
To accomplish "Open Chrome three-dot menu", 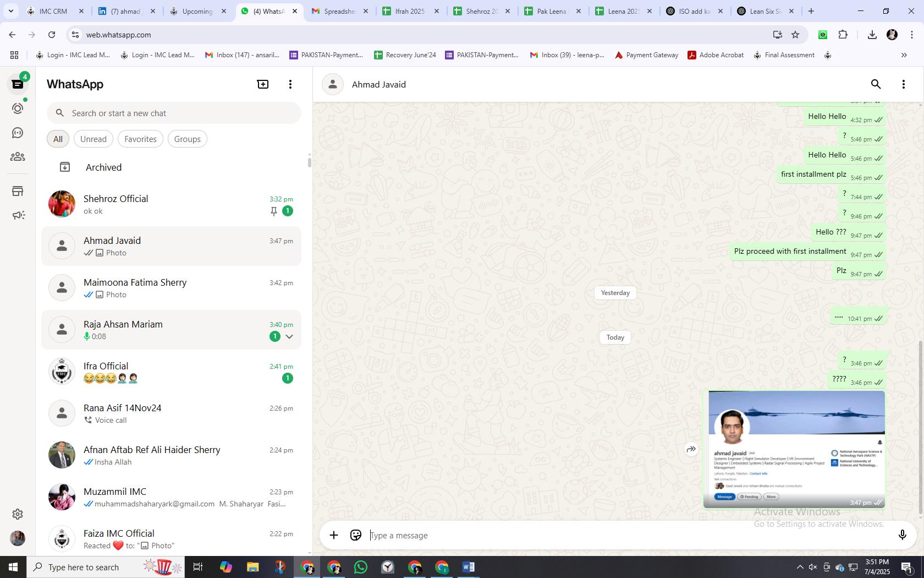I will pyautogui.click(x=911, y=35).
